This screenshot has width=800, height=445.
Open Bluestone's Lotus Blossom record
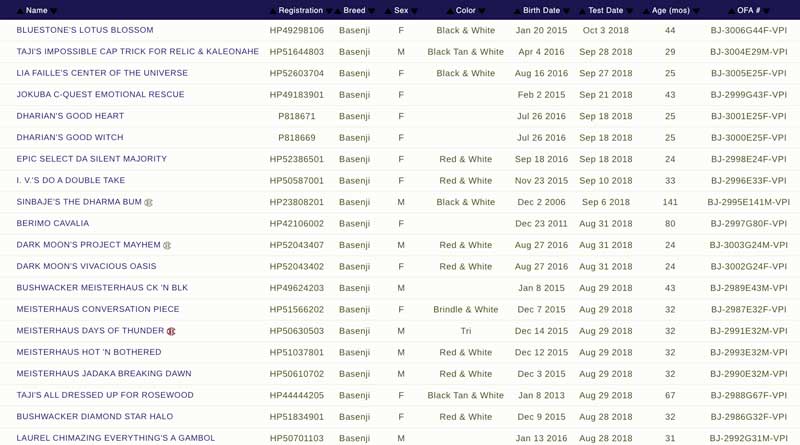pyautogui.click(x=85, y=30)
